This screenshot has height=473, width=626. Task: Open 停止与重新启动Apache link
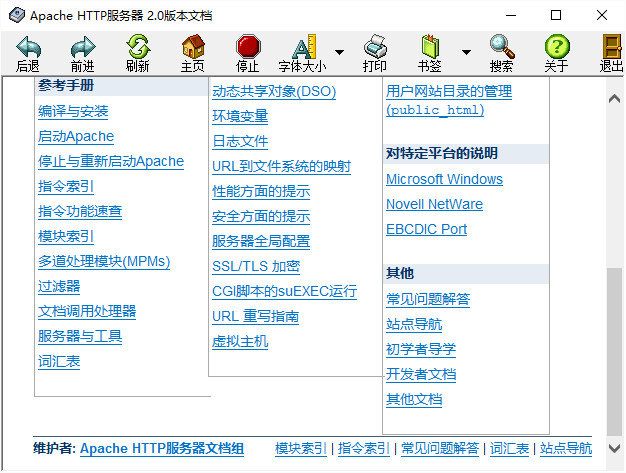111,161
